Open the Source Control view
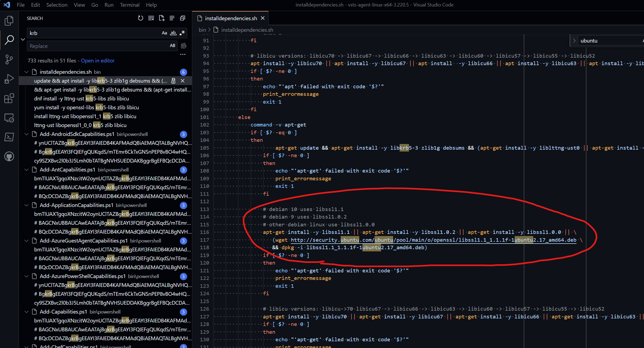This screenshot has width=644, height=348. [x=9, y=59]
